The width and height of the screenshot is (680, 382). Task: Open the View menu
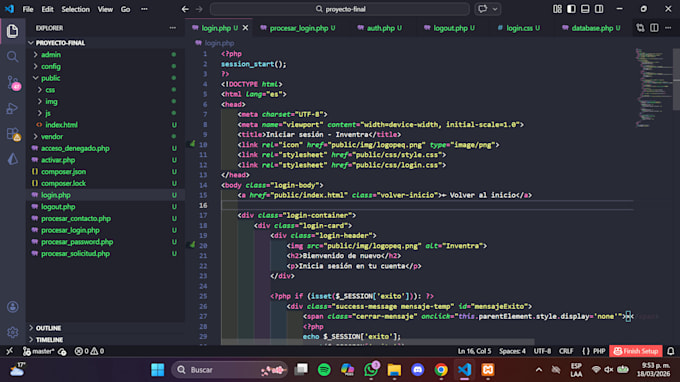105,9
